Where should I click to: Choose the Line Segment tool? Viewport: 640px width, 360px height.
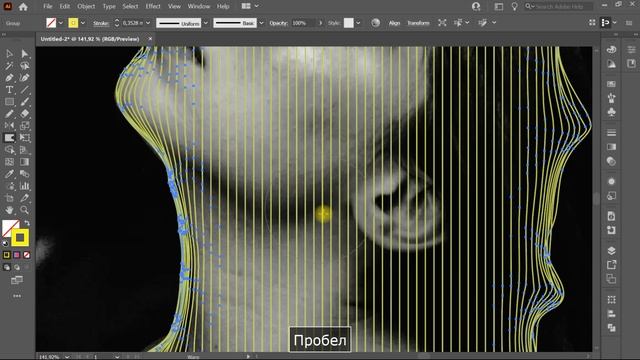[24, 90]
